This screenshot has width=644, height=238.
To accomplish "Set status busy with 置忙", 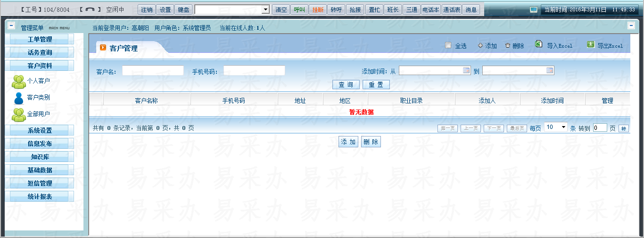I will [374, 9].
